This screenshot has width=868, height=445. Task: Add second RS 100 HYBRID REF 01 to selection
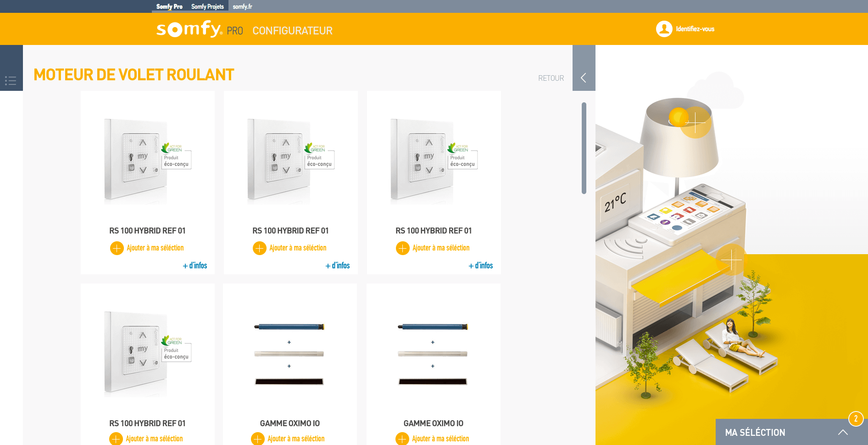tap(298, 248)
